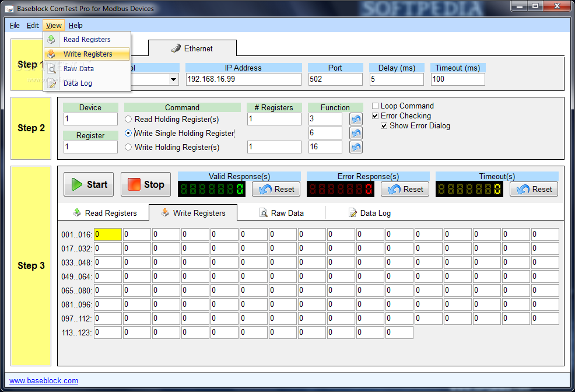Click the green Valid Response counter display

[212, 189]
